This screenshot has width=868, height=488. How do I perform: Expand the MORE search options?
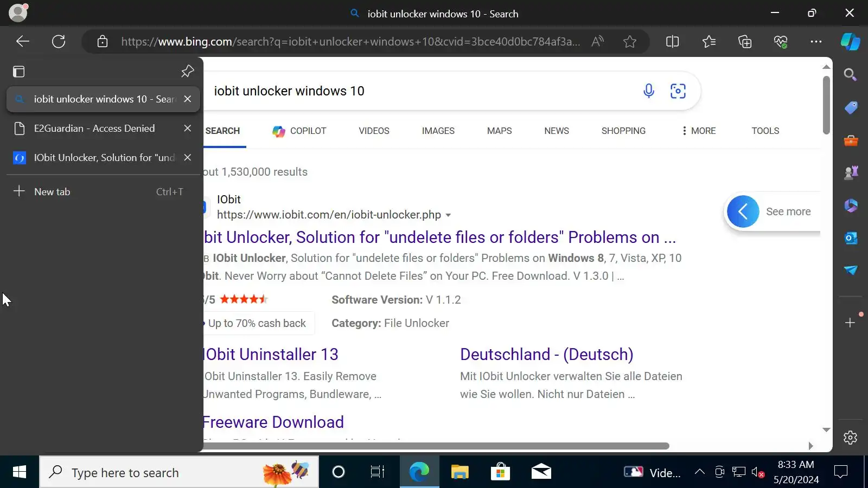[699, 131]
